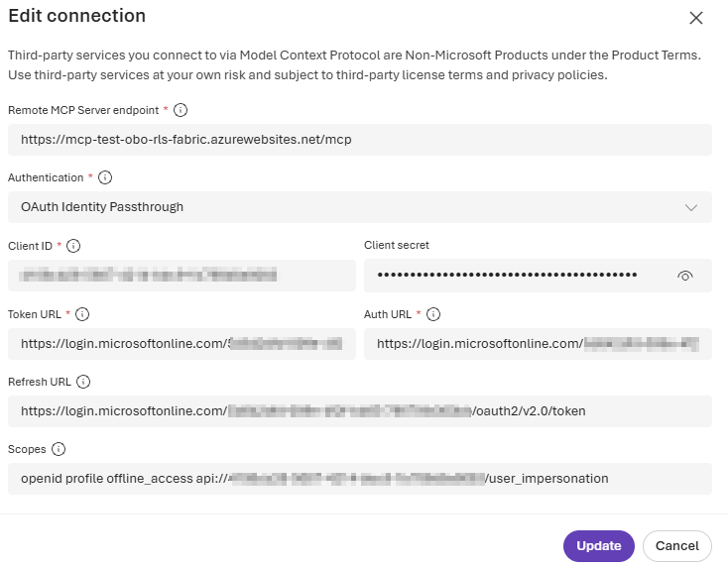Focus the Refresh URL field
Viewport: 728px width, 569px height.
click(x=359, y=410)
